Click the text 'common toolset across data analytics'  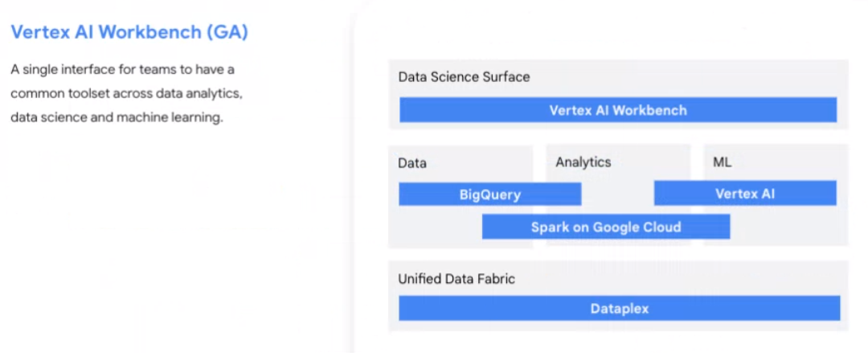tap(127, 93)
